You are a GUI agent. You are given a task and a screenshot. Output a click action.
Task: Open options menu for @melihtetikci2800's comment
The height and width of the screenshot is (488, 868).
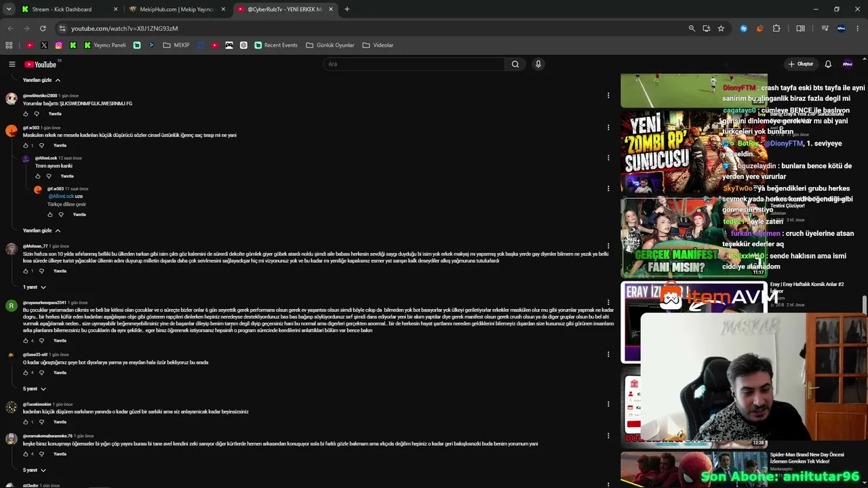[x=608, y=96]
